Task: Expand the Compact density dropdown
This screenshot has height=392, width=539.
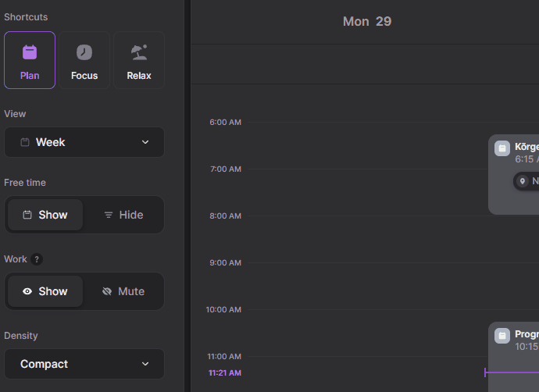Action: pyautogui.click(x=84, y=364)
